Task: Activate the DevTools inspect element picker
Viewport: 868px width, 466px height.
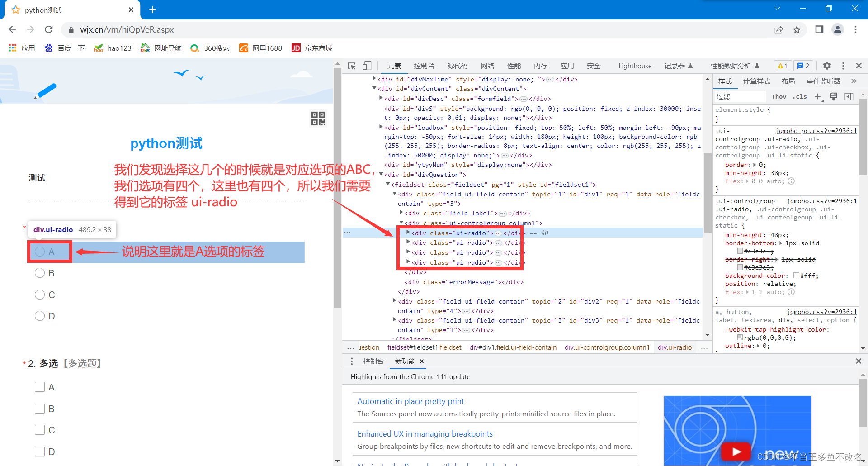Action: [352, 66]
